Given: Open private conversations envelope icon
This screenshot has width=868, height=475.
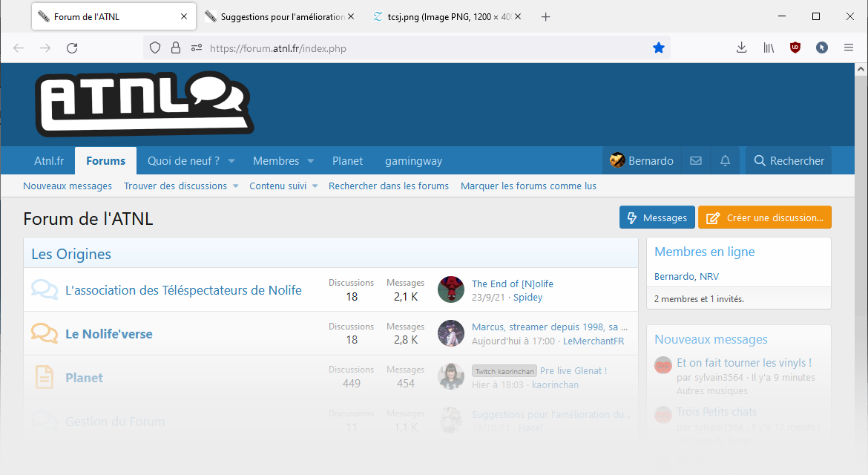Looking at the screenshot, I should 696,160.
